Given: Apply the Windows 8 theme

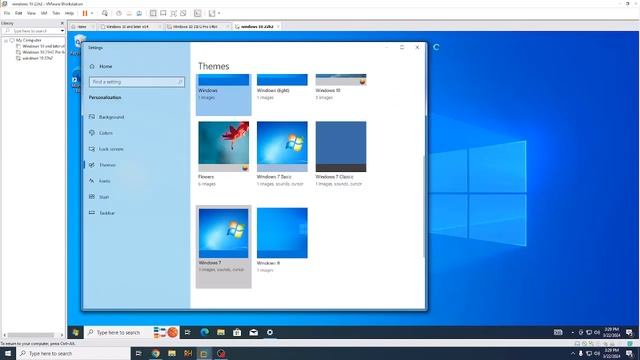Looking at the screenshot, I should [x=282, y=240].
